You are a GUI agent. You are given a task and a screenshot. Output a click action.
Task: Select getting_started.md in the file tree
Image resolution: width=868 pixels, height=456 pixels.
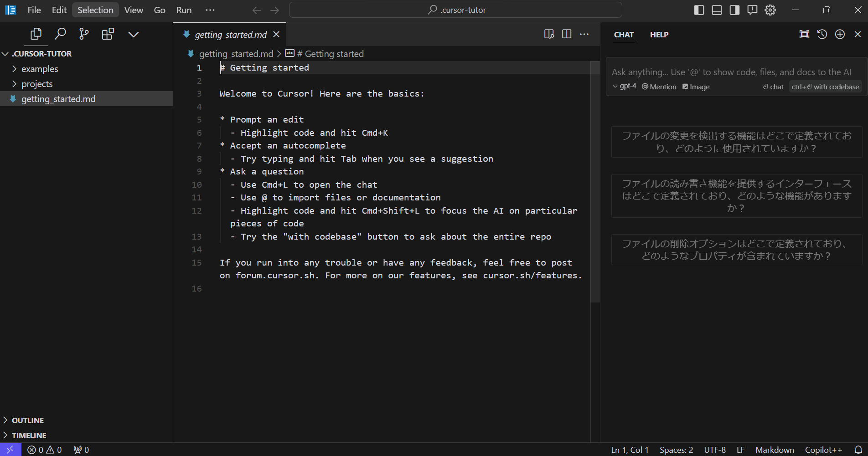click(x=87, y=99)
